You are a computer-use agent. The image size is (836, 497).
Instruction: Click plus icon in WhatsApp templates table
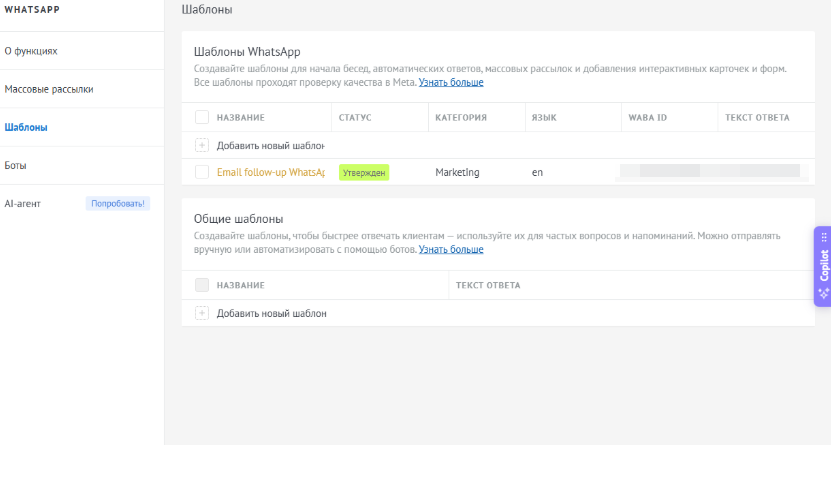202,145
